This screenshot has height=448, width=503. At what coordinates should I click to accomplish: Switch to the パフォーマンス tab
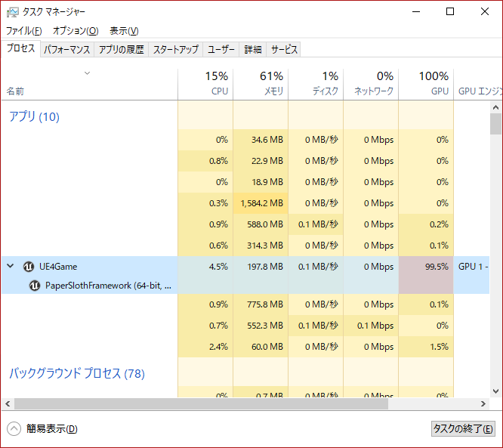pos(67,49)
